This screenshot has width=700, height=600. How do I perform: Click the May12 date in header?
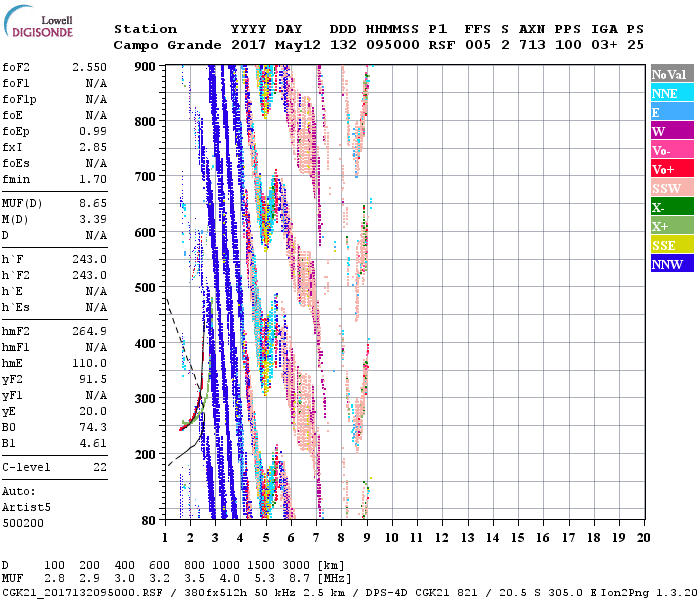[x=298, y=45]
